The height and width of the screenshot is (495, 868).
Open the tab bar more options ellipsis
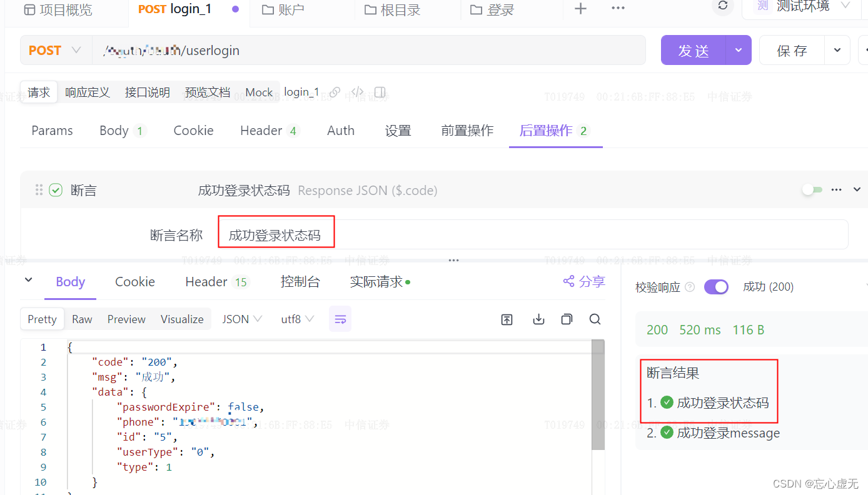click(x=618, y=9)
